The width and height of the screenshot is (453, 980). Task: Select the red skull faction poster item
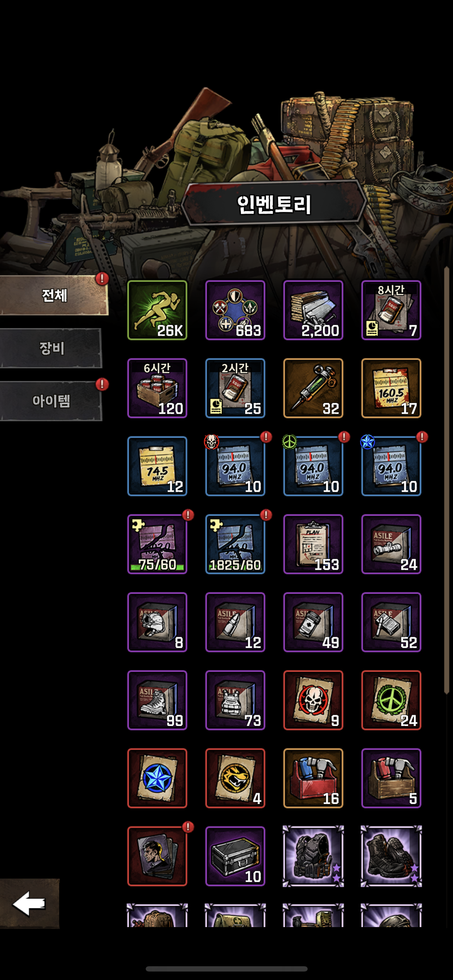click(313, 700)
